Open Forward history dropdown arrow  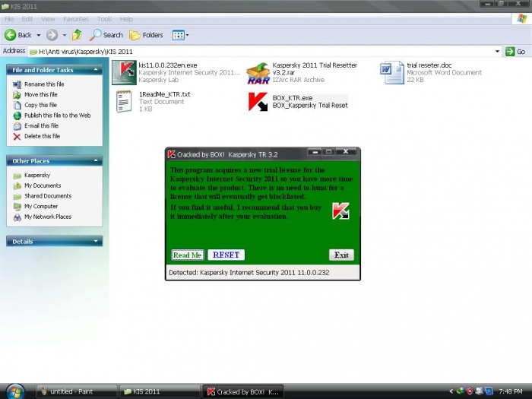point(65,35)
